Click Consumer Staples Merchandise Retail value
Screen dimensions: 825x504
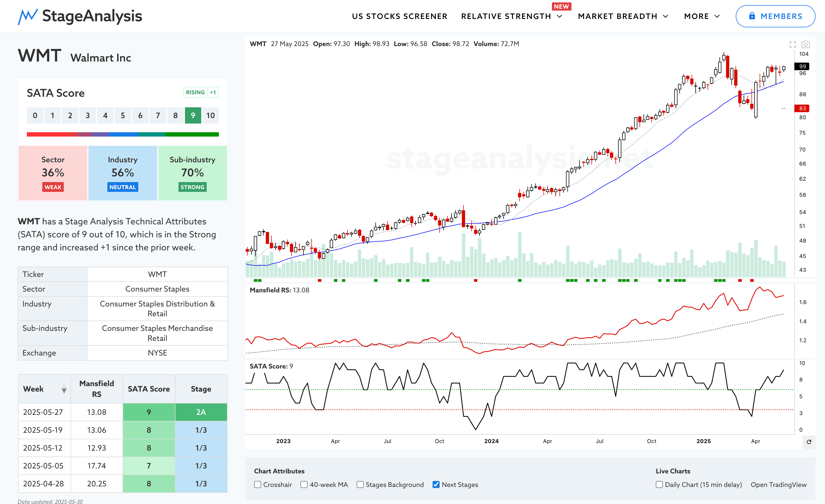point(157,333)
